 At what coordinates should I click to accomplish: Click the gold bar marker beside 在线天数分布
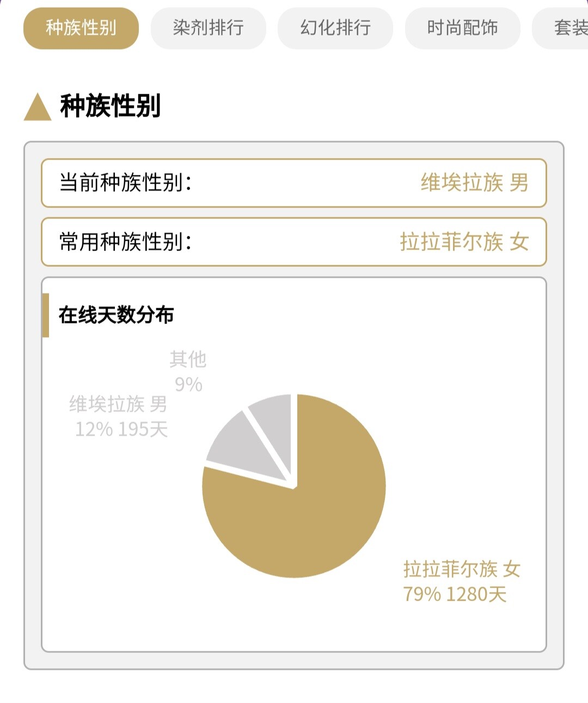[46, 315]
